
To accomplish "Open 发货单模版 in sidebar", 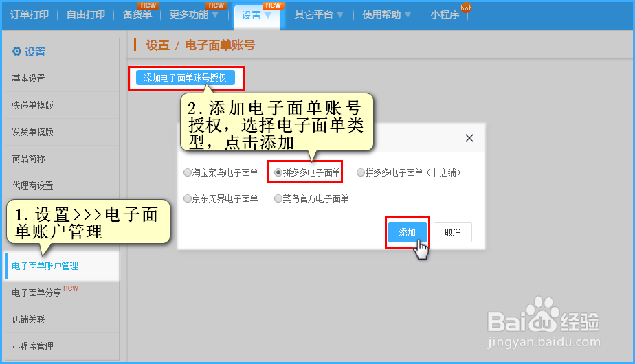I will (62, 132).
